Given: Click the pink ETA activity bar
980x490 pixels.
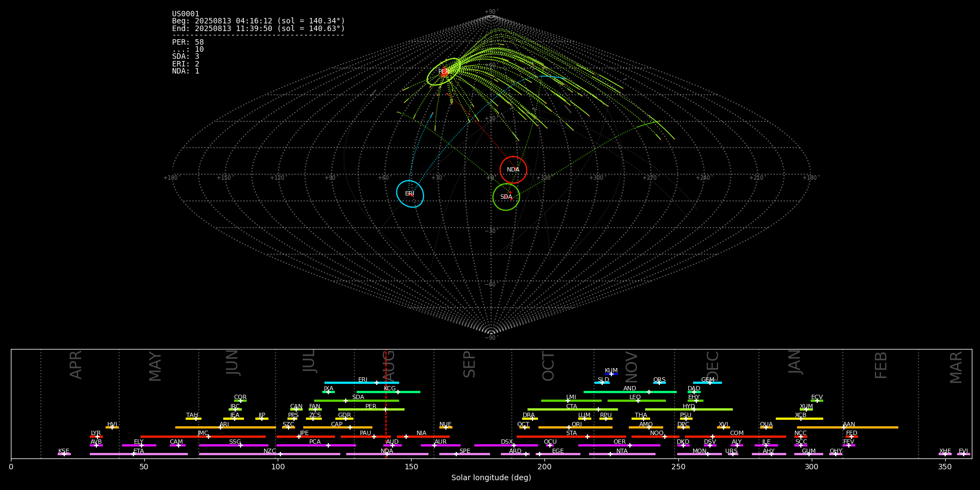Looking at the screenshot, I should (139, 454).
